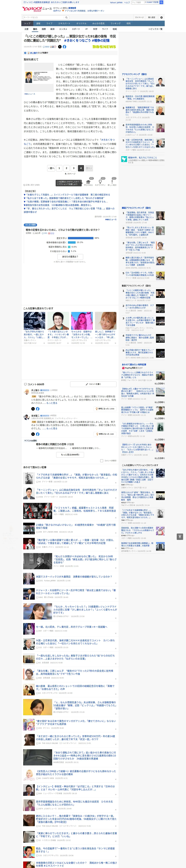Share 宮本聖二 comment on X

coord(33,434)
